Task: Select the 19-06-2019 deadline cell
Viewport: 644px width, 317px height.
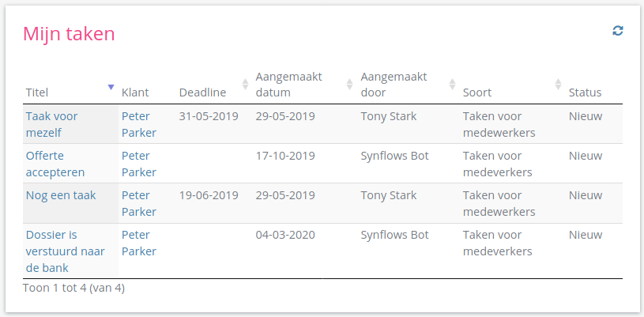Action: [x=209, y=195]
